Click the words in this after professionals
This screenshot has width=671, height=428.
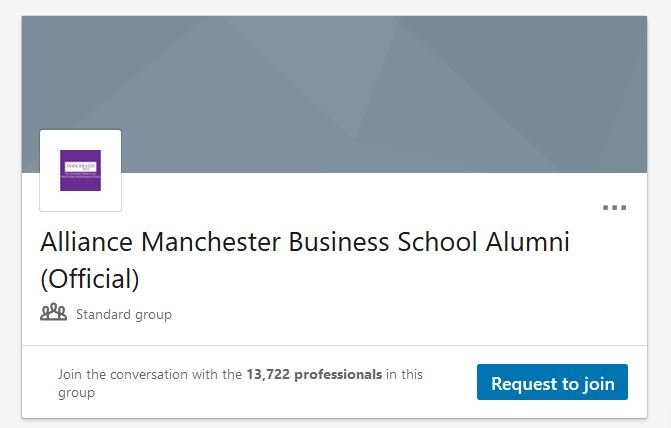pos(404,375)
